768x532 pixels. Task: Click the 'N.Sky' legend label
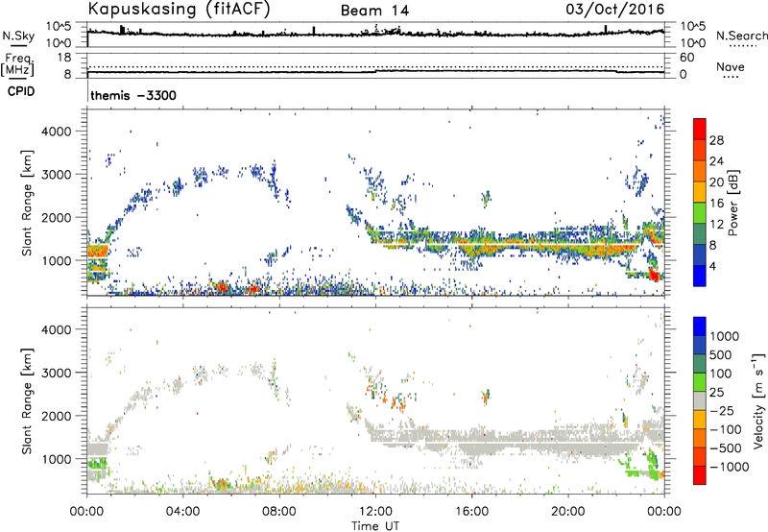tap(18, 36)
